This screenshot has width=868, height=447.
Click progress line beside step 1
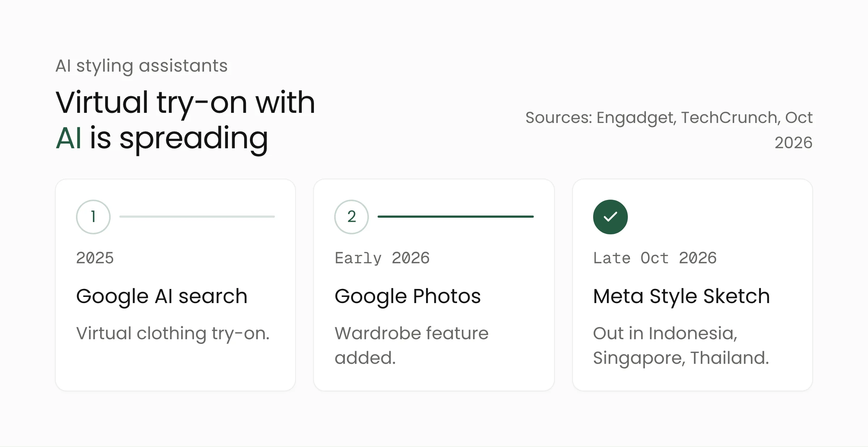197,217
